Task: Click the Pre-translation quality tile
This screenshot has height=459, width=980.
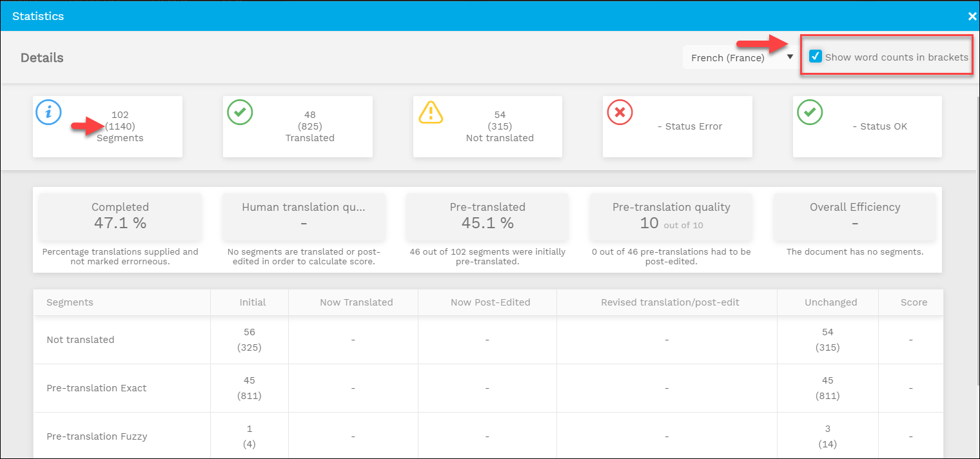Action: (671, 216)
